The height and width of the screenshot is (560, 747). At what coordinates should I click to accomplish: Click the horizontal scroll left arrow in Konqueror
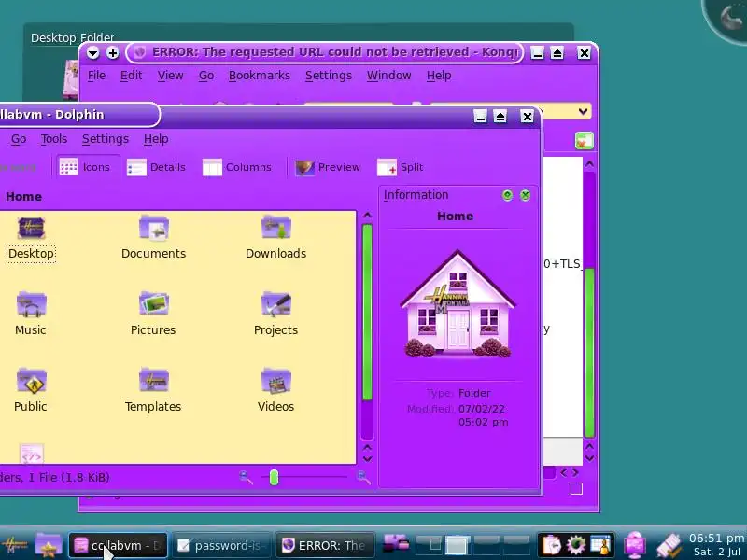tap(564, 472)
